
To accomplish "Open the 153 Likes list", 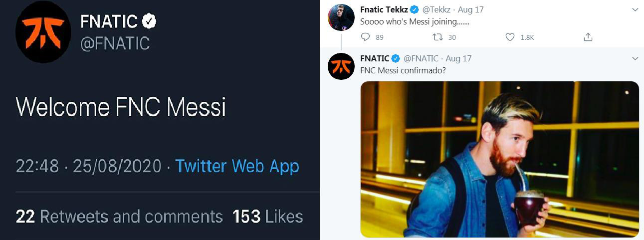I will [267, 217].
